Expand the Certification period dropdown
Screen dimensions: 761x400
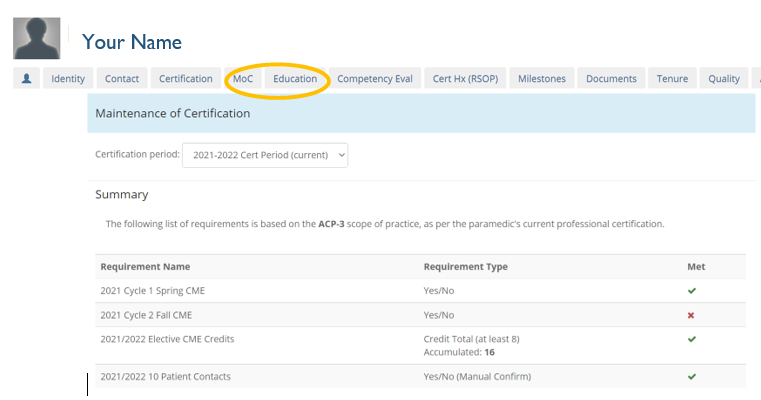(265, 155)
